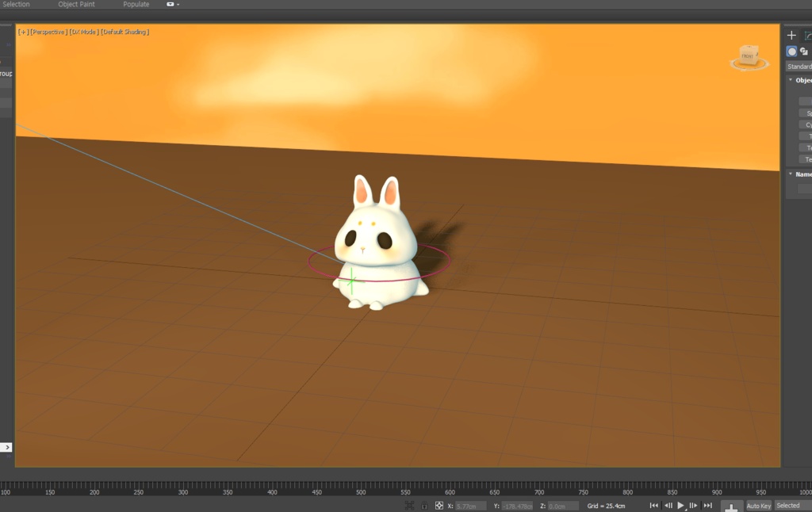Toggle absolute/offset transform type-in mode icon
812x512 pixels.
point(439,506)
